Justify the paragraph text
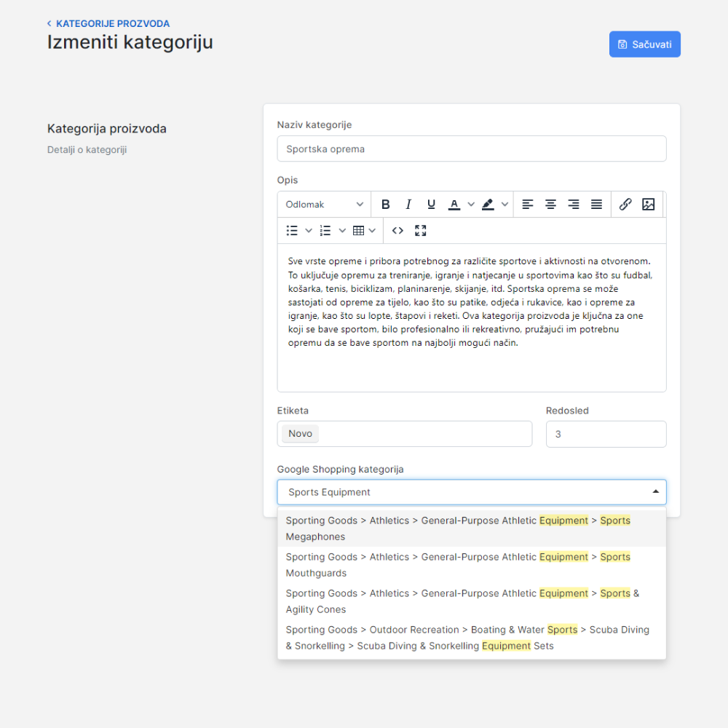This screenshot has height=728, width=728. tap(596, 205)
